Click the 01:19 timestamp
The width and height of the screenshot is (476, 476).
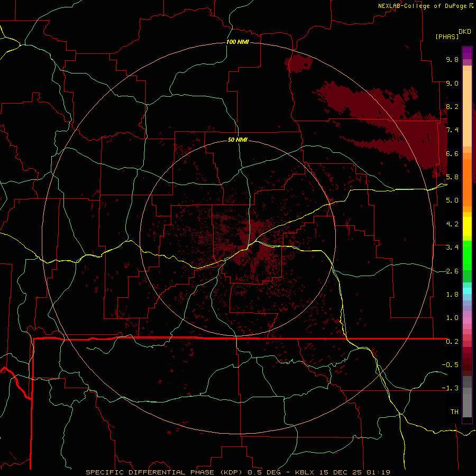click(x=378, y=472)
